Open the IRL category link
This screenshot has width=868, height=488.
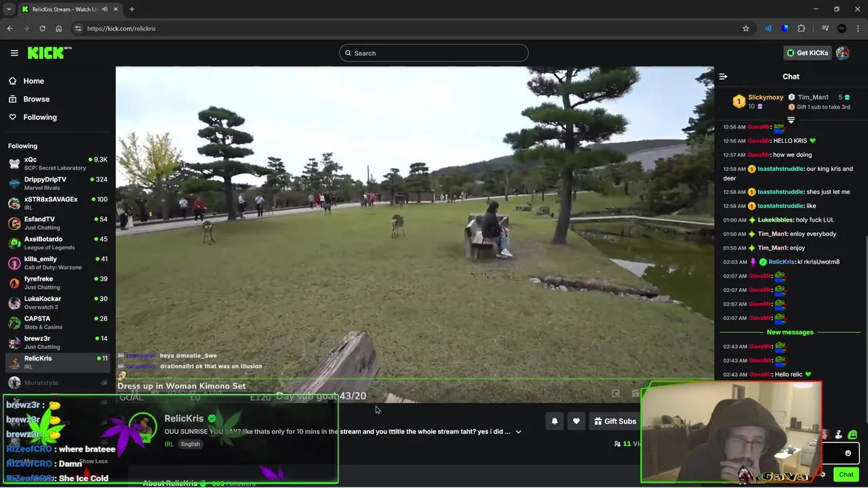(169, 444)
